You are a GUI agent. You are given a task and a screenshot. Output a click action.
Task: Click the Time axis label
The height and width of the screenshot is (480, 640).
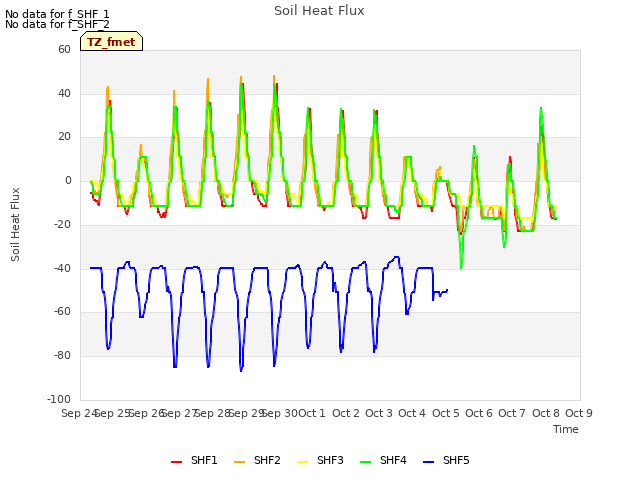tap(566, 429)
